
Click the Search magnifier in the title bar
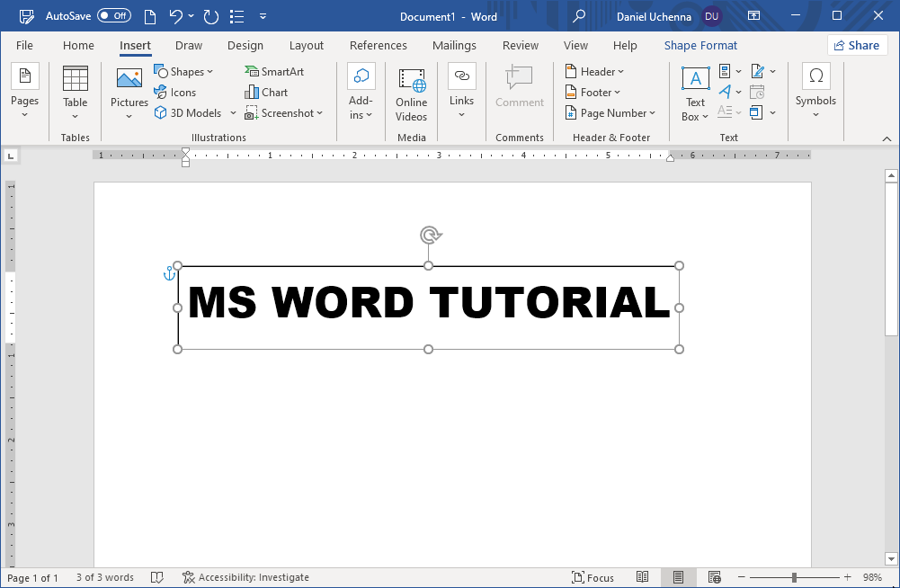pos(580,16)
